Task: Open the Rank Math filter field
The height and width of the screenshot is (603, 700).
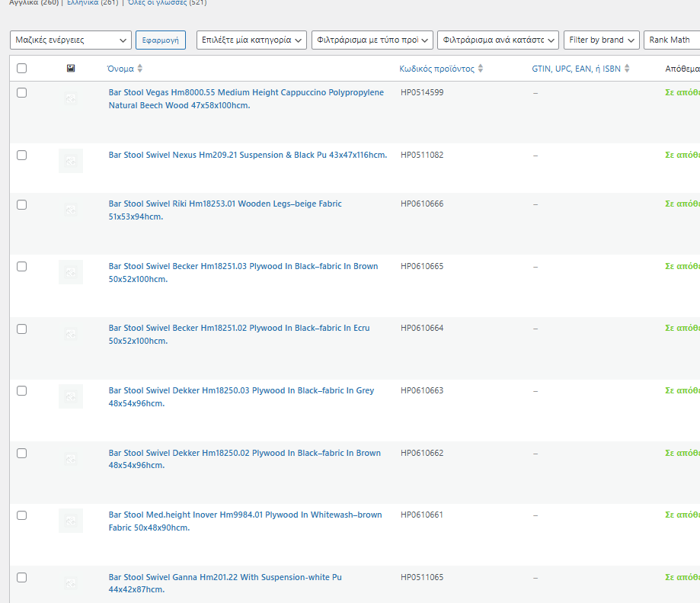Action: tap(671, 40)
